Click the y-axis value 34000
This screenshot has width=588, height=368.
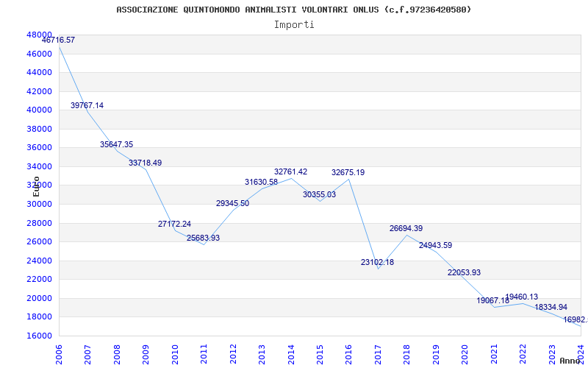pyautogui.click(x=39, y=167)
